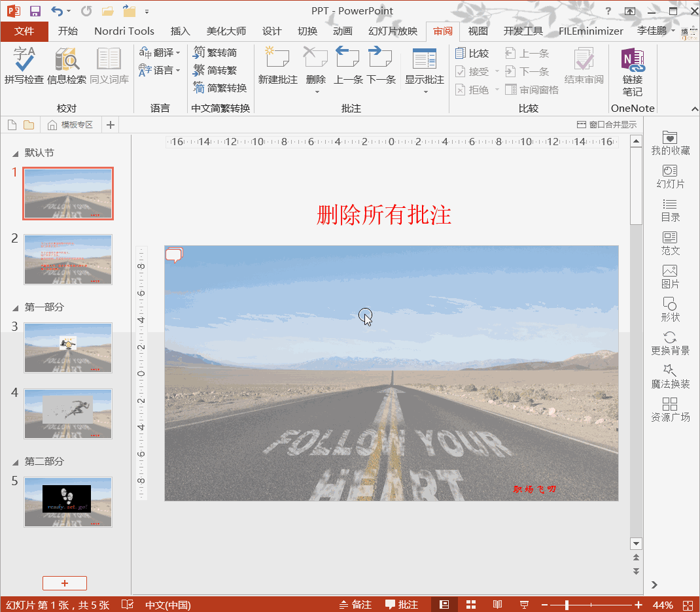Run 拼写检查 spelling check
The height and width of the screenshot is (612, 700).
[x=24, y=65]
